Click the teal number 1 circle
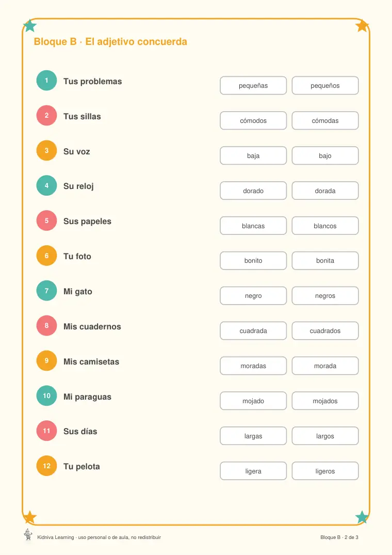 [x=46, y=81]
